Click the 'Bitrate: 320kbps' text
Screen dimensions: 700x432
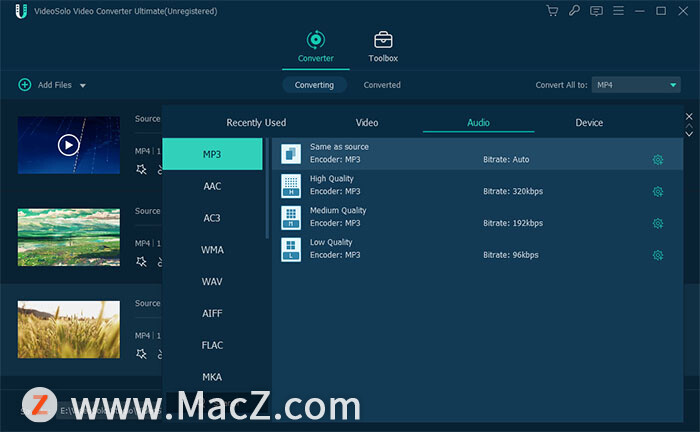click(513, 191)
